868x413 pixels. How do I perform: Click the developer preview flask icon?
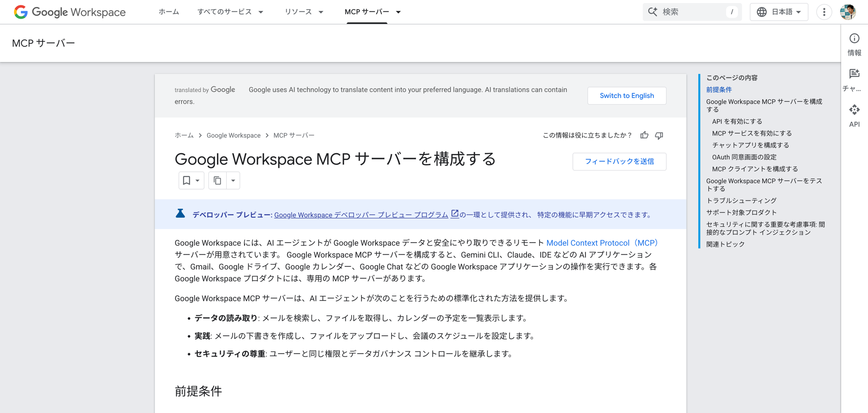[180, 213]
